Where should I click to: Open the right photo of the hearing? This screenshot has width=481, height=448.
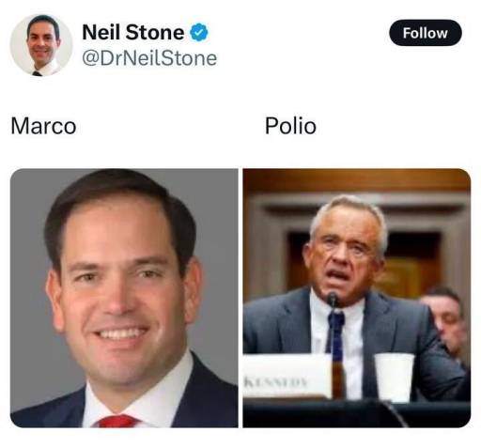pos(357,298)
